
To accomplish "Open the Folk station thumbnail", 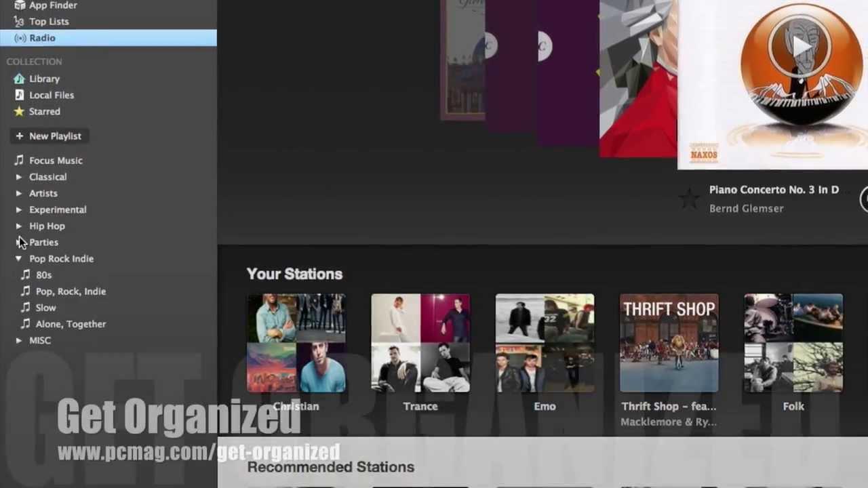I will point(793,343).
